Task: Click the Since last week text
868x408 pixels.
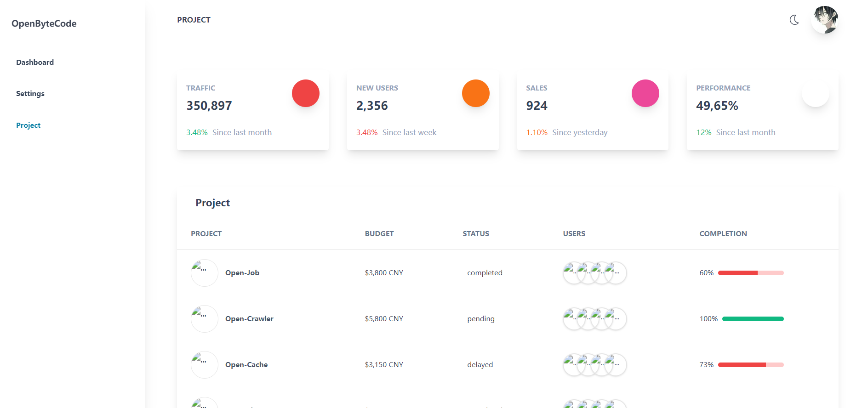Action: pos(409,132)
